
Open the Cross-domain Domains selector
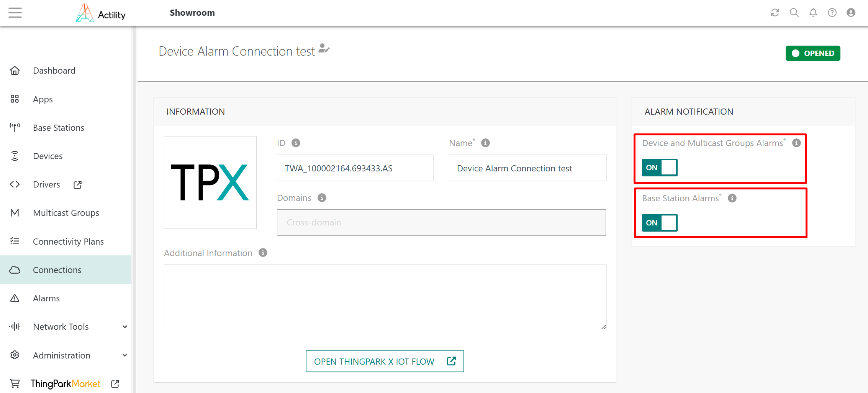point(441,222)
